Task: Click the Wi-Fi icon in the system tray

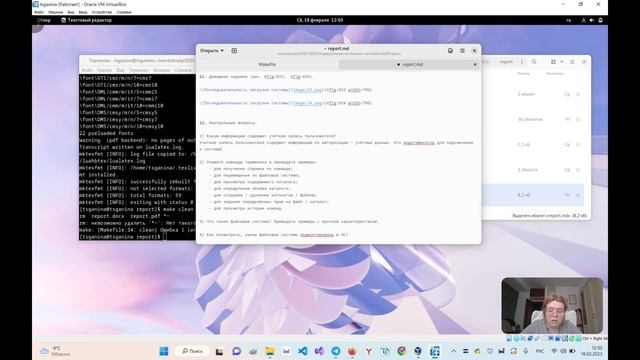Action: tap(554, 351)
